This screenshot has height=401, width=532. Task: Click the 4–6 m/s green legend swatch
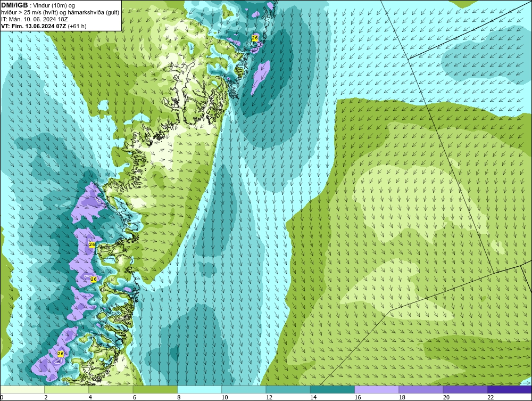click(x=111, y=389)
